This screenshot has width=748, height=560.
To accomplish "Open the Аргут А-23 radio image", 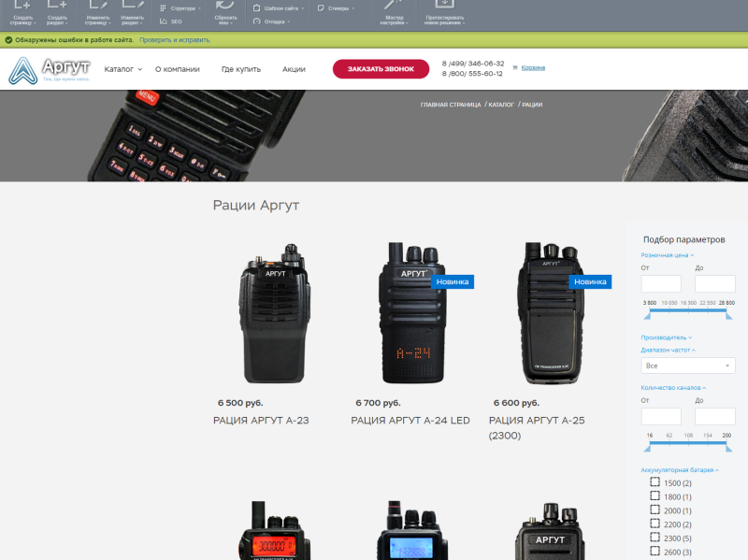I will click(x=275, y=313).
